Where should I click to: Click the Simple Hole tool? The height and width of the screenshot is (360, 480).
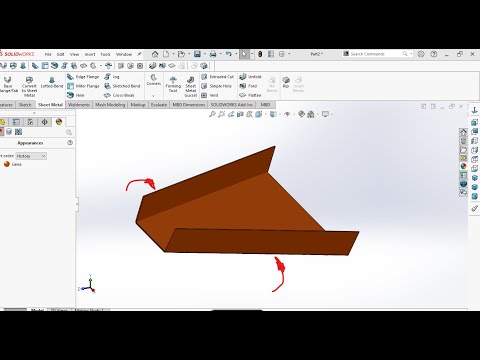(x=217, y=86)
